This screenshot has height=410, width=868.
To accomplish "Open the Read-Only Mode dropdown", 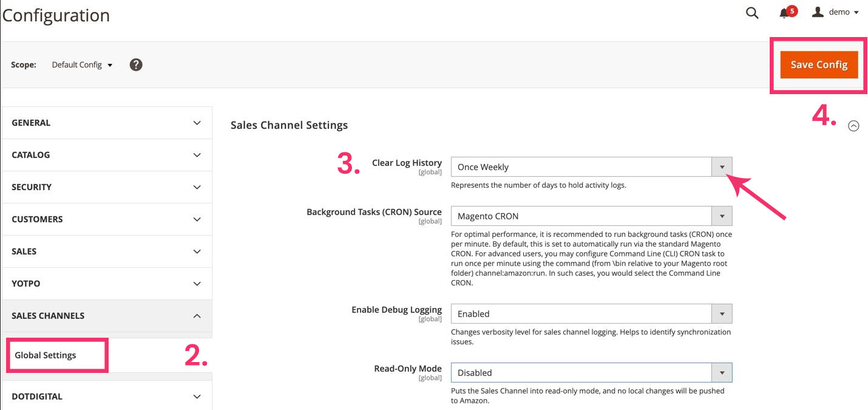I will point(591,372).
